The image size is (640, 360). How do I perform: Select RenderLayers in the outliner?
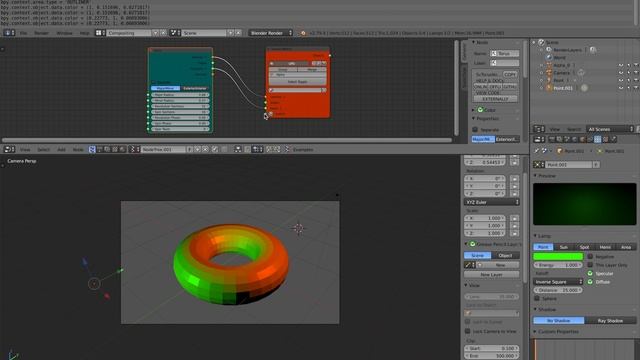pos(567,50)
